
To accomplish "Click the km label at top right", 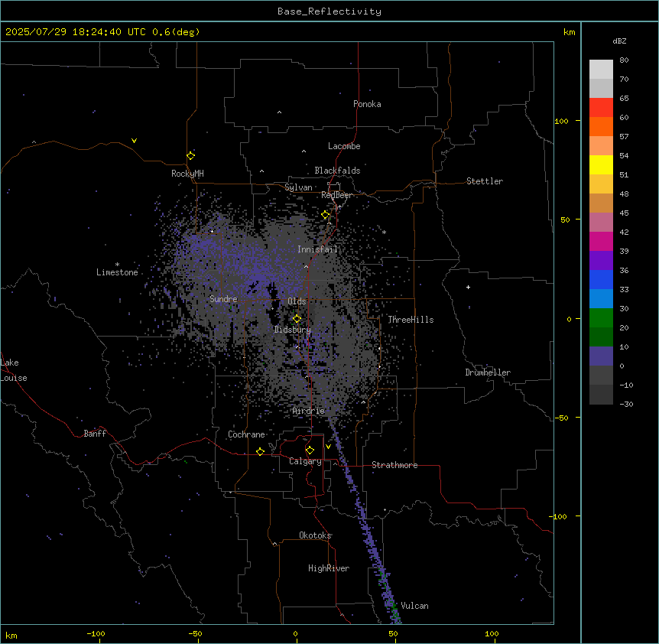I will click(570, 32).
